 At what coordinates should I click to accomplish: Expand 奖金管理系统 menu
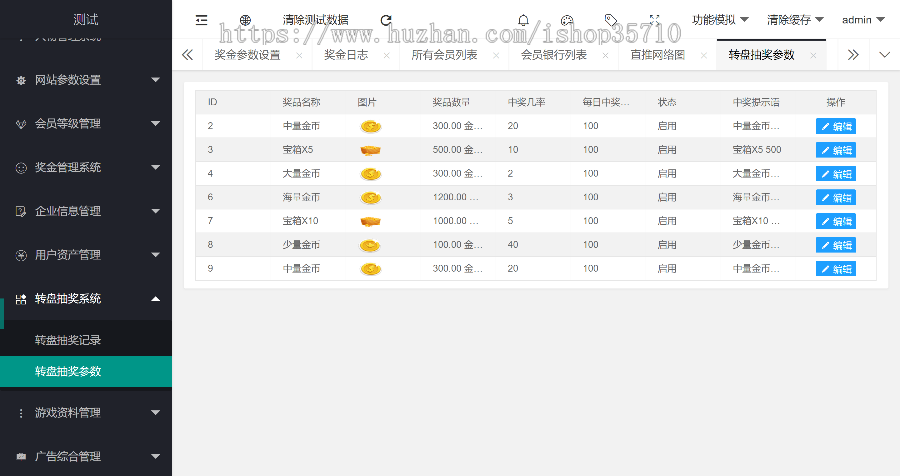click(x=156, y=167)
